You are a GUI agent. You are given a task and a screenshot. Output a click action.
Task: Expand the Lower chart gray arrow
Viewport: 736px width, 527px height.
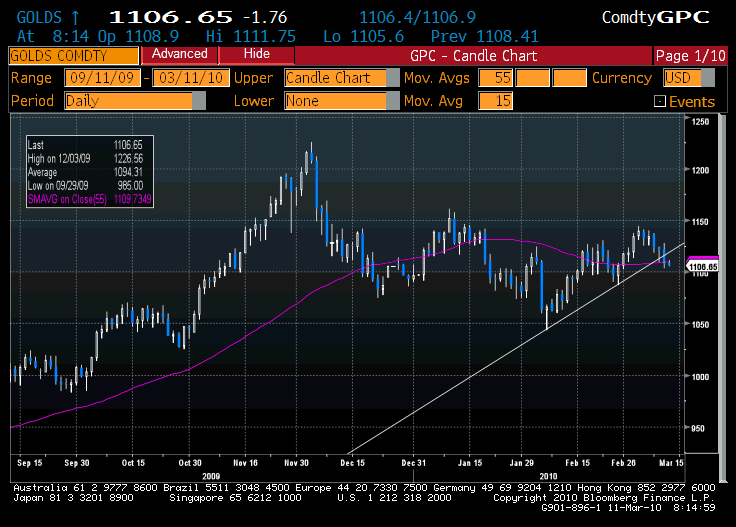coord(393,101)
